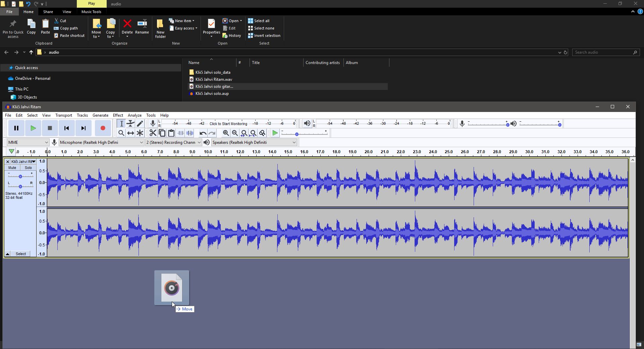Select Kliči Jahvi Ritam.wav file
This screenshot has height=349, width=644.
pyautogui.click(x=214, y=79)
